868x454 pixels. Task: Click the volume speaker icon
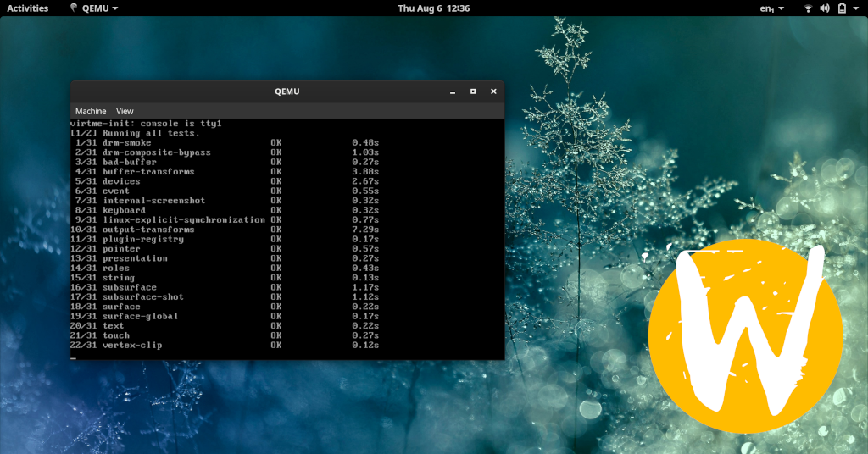(x=825, y=8)
